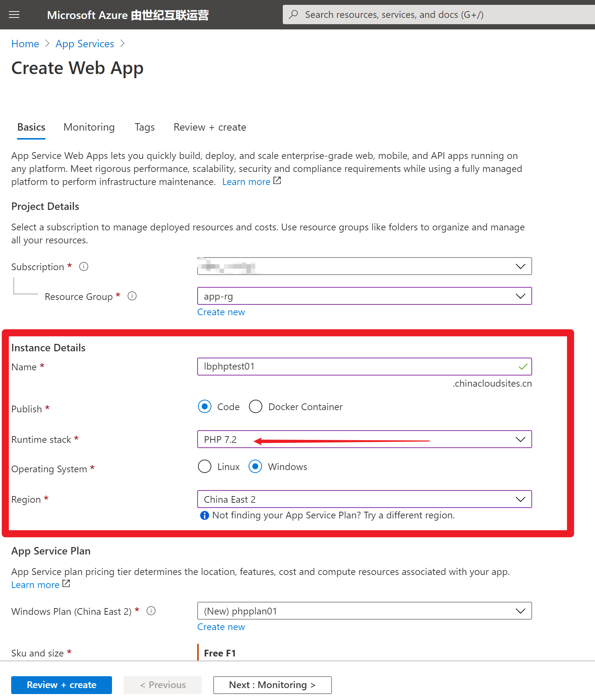
Task: Click the Subscription info icon
Action: (84, 266)
